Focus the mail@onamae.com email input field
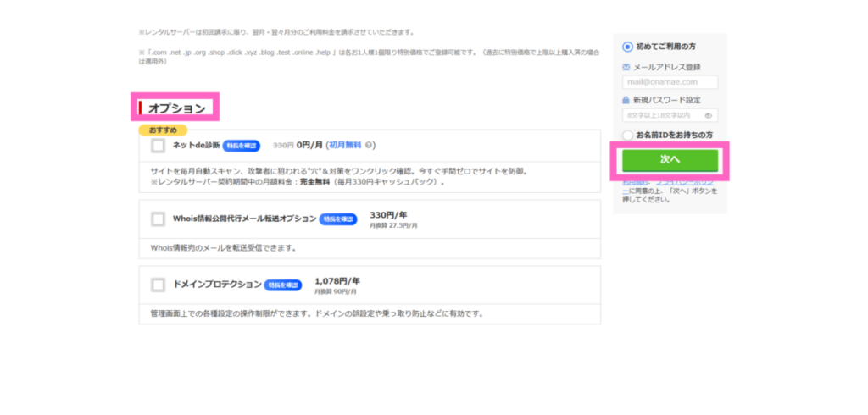Image resolution: width=868 pixels, height=415 pixels. tap(670, 82)
